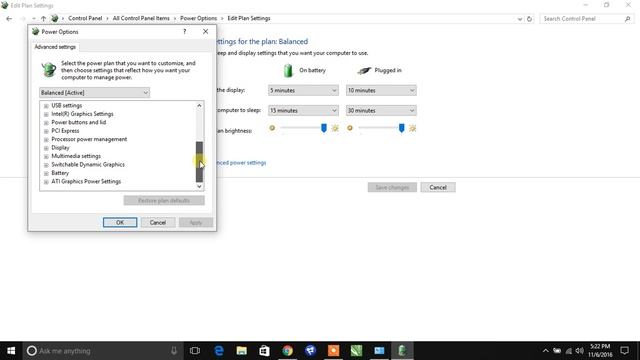
Task: Click the Power Options help question mark
Action: [x=184, y=31]
